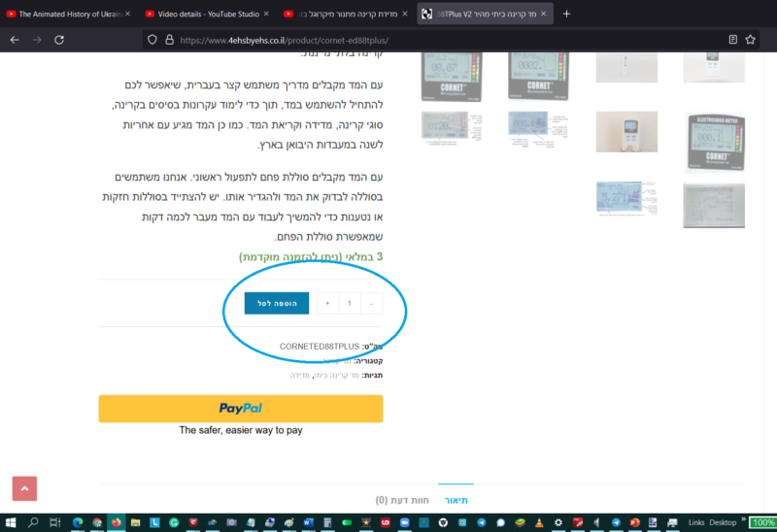Image resolution: width=777 pixels, height=532 pixels.
Task: Open PowerPoint from the taskbar
Action: 634,522
